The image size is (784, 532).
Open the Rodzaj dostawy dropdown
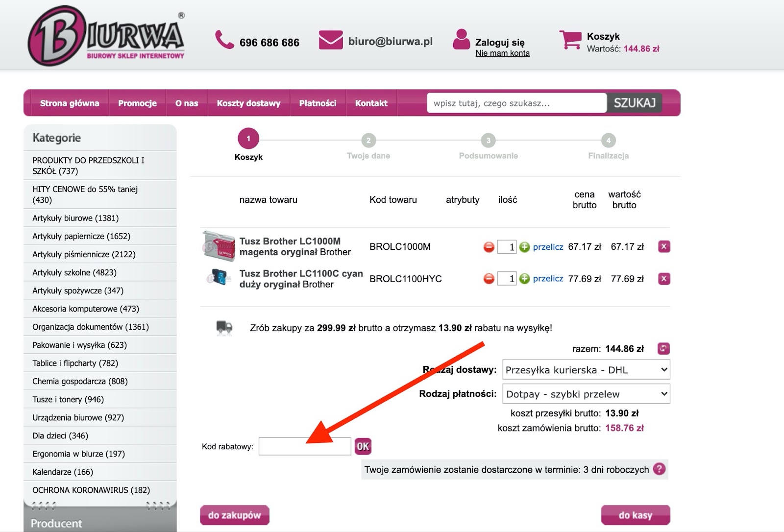click(586, 370)
